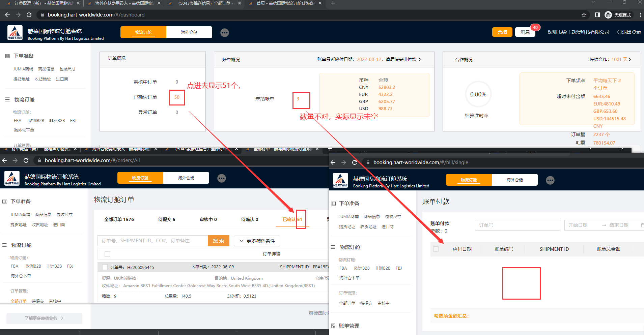Reload the dashboard page
Screen dimensions: 644x335
click(29, 15)
